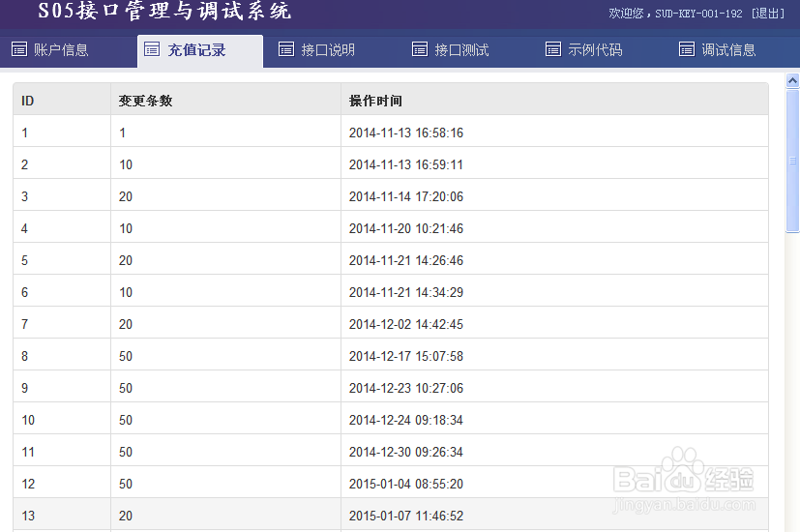Screen dimensions: 800x532
Task: Click 变更条数 value 50 in row 12
Action: coord(126,484)
